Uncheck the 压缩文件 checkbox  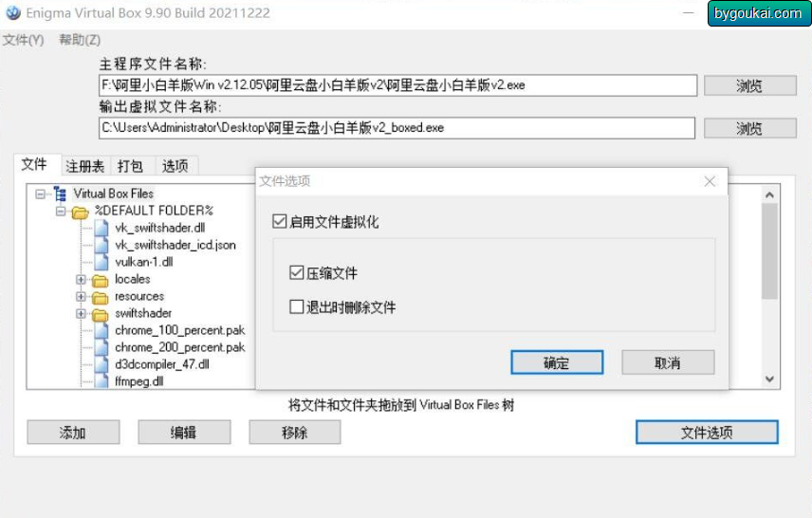296,272
